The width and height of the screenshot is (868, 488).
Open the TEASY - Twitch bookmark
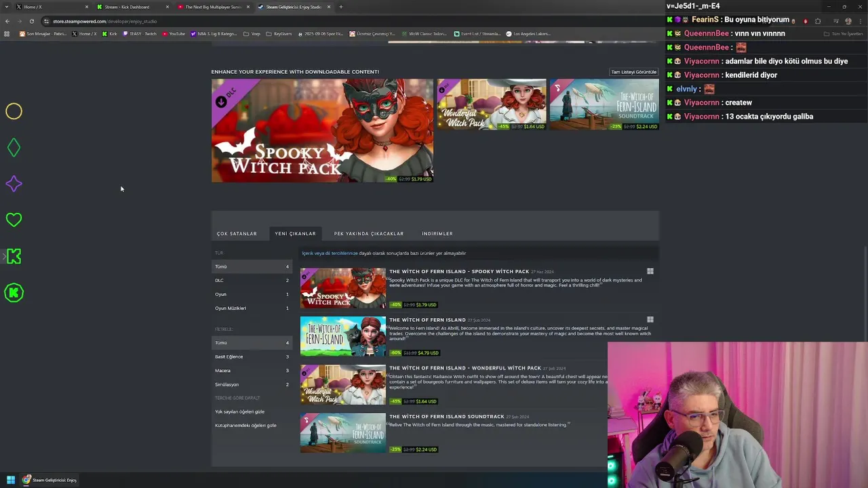tap(140, 33)
